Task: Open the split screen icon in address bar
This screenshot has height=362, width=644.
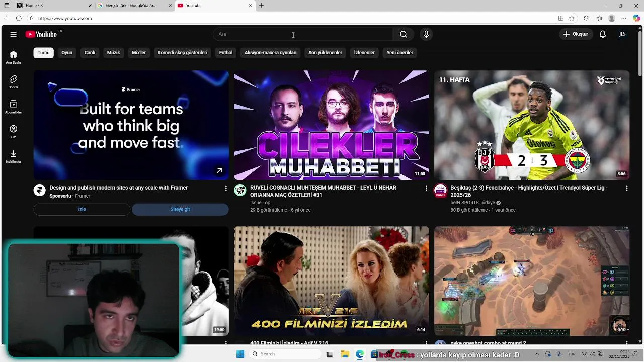Action: (560, 18)
